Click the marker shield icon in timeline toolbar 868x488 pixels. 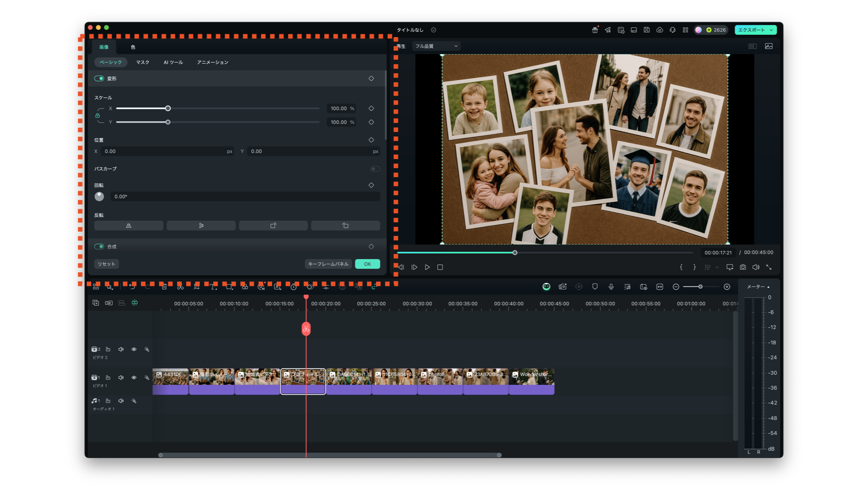[x=595, y=286]
